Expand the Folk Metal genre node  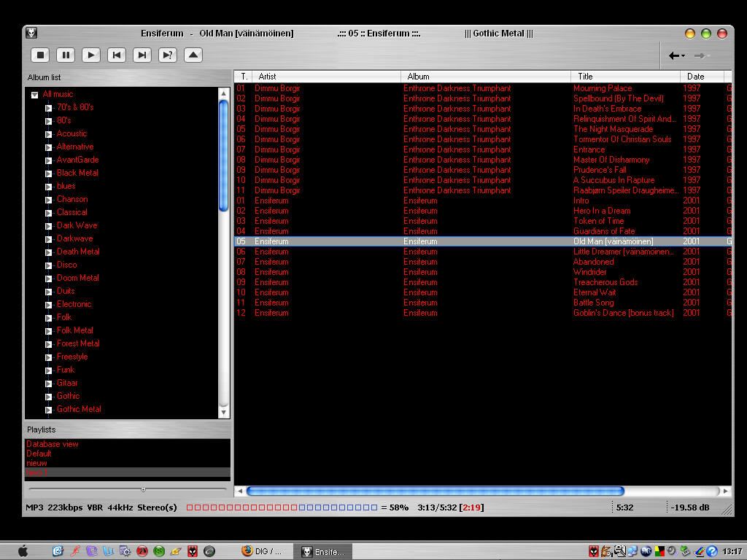pyautogui.click(x=49, y=331)
